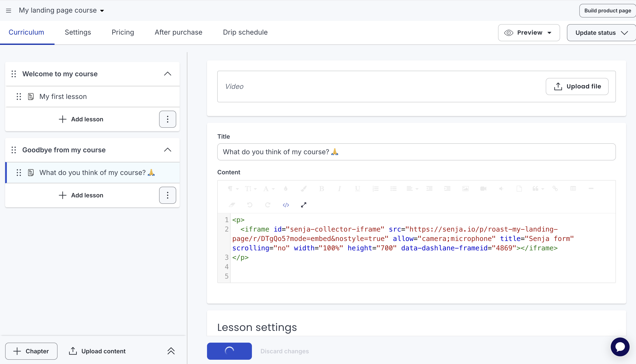Click the redo icon in editor

pos(268,205)
